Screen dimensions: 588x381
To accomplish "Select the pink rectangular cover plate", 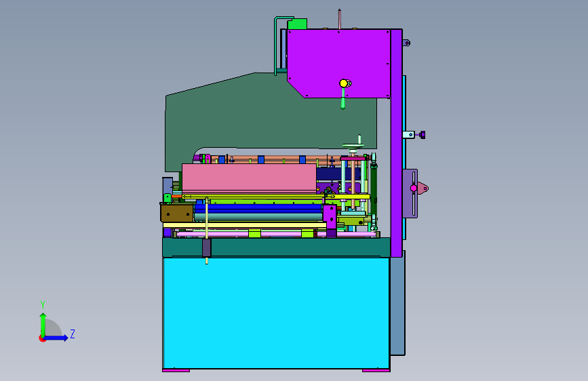I will tap(249, 178).
